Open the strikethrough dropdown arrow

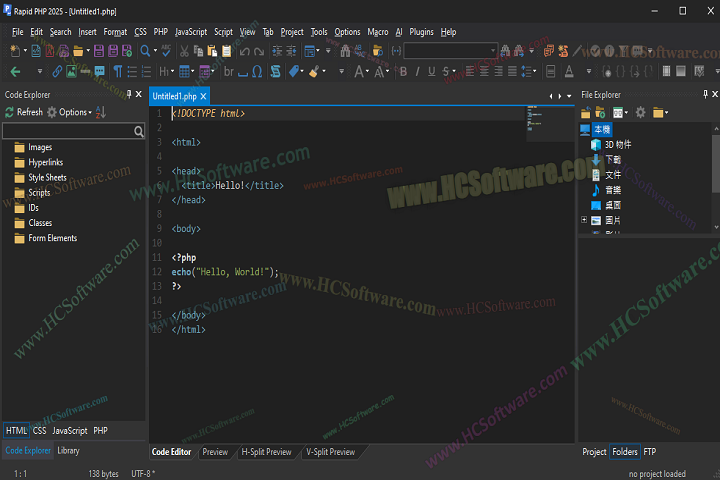pos(454,71)
